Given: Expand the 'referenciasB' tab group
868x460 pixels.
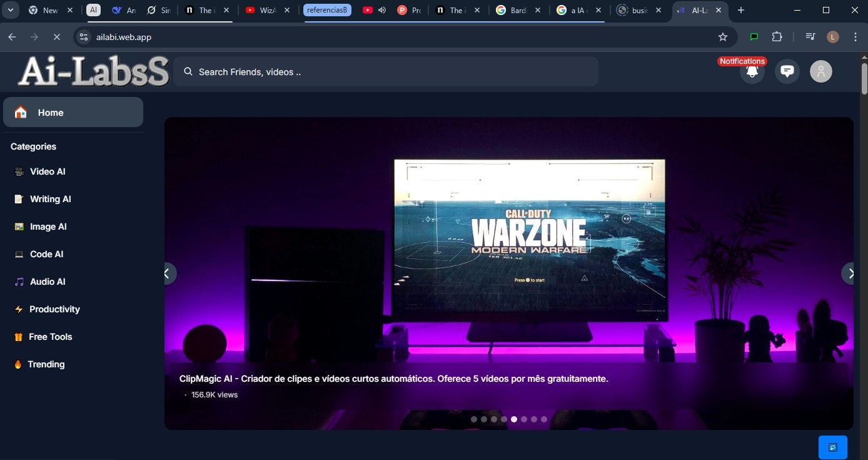Looking at the screenshot, I should click(x=327, y=10).
